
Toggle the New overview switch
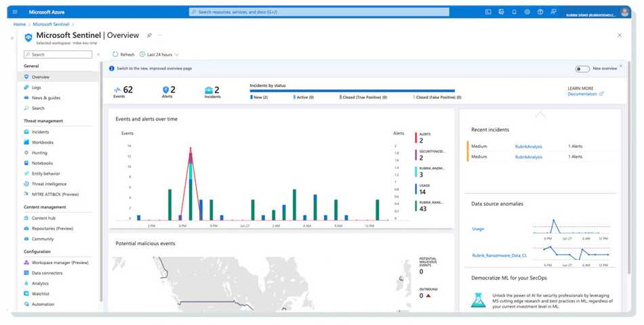click(x=582, y=69)
